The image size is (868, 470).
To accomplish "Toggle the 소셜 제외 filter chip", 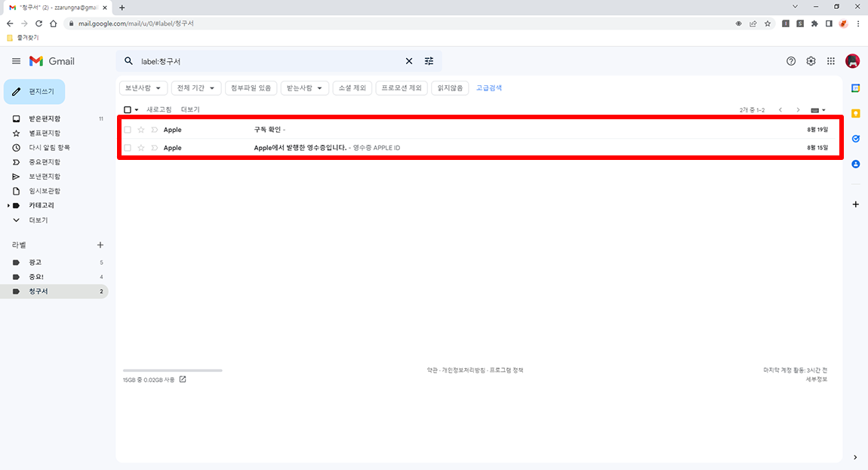I will click(x=352, y=88).
